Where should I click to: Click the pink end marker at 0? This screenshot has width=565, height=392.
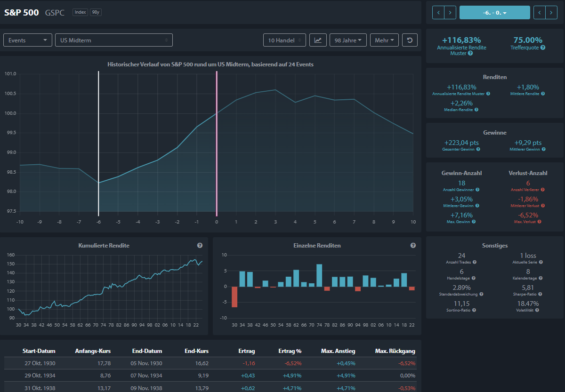(217, 143)
